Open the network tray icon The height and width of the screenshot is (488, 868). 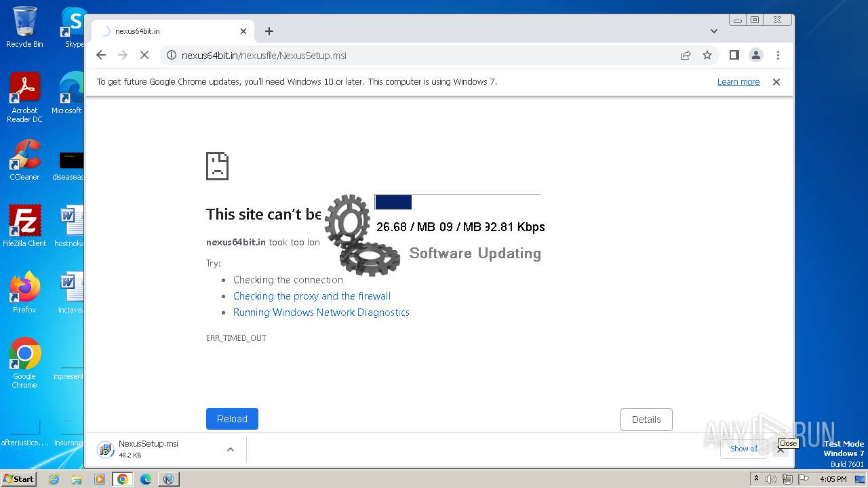pyautogui.click(x=787, y=479)
